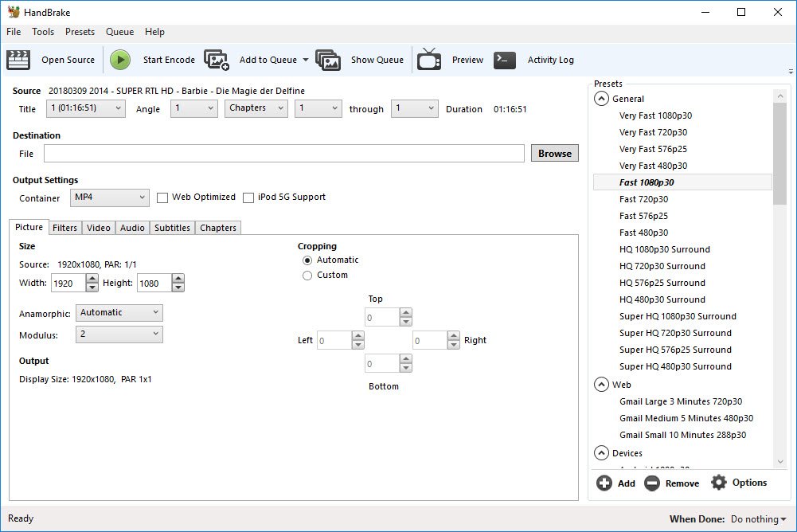Click the Browse button
The image size is (797, 532).
click(x=554, y=154)
